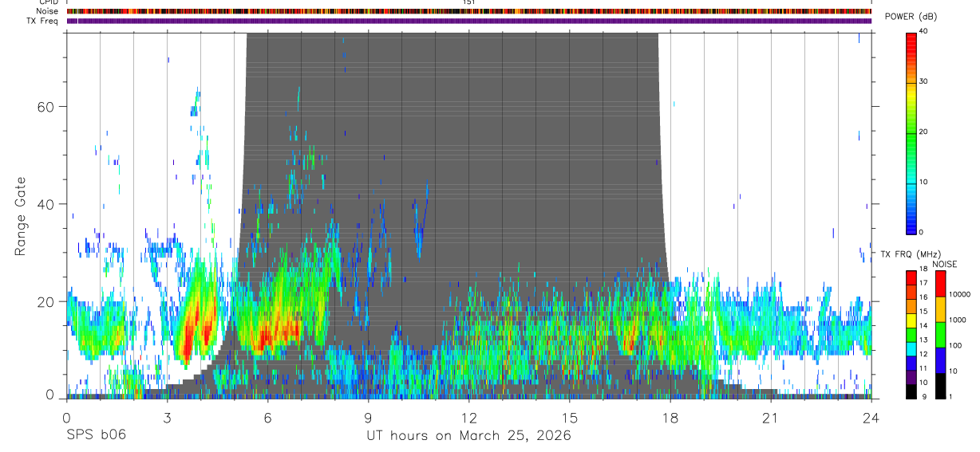Click the 6 hour axis label
Image resolution: width=980 pixels, height=452 pixels.
pyautogui.click(x=267, y=418)
